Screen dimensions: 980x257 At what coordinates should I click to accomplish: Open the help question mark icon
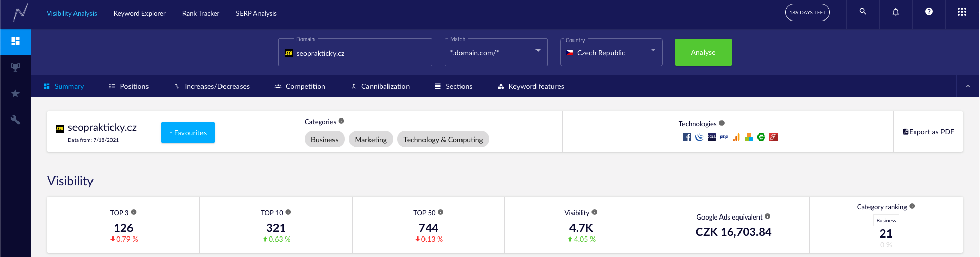[929, 11]
